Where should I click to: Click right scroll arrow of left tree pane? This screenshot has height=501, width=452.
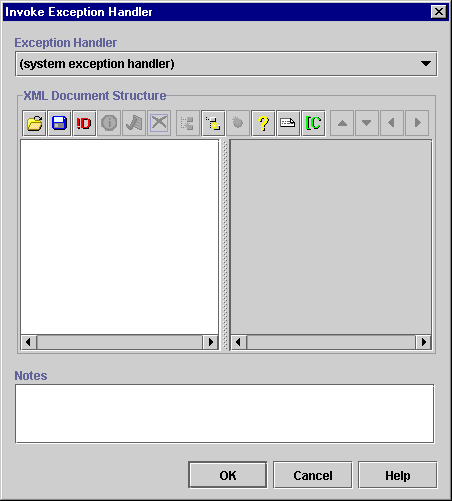(211, 342)
